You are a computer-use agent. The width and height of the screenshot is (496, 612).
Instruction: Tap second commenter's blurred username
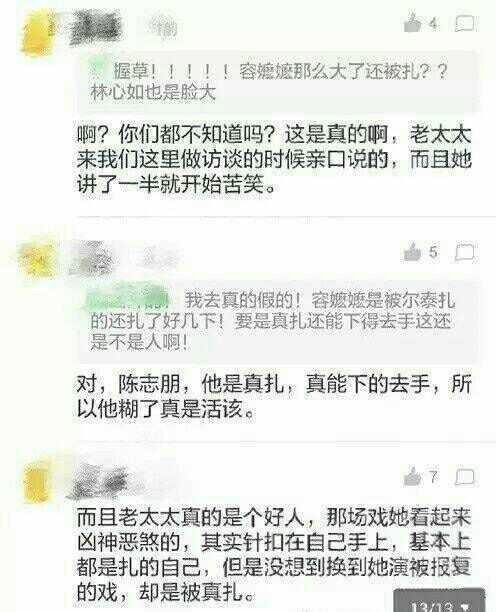point(92,256)
